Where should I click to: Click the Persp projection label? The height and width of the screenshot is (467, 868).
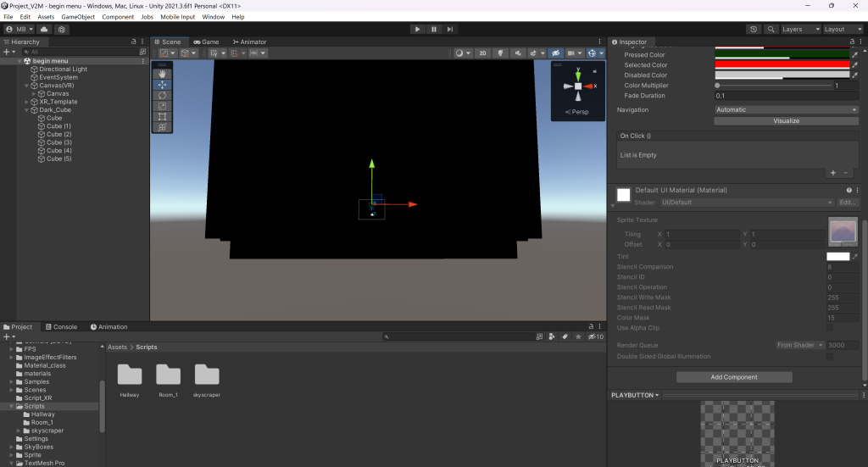(x=577, y=112)
